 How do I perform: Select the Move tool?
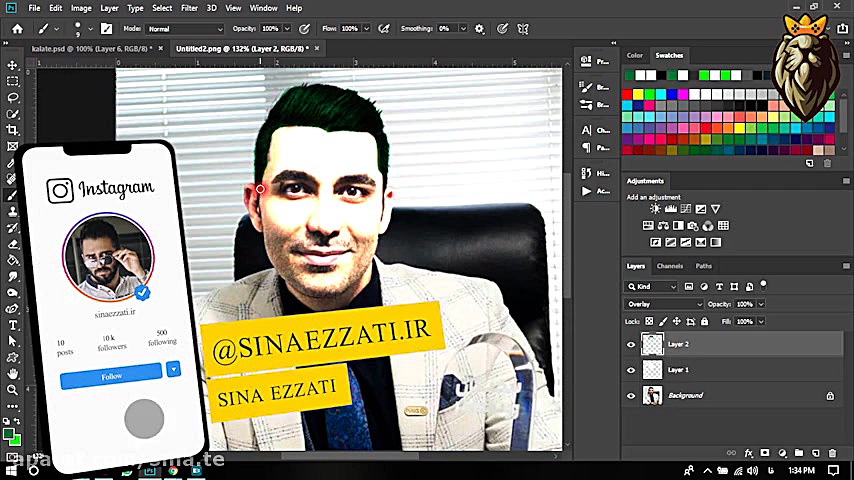13,65
